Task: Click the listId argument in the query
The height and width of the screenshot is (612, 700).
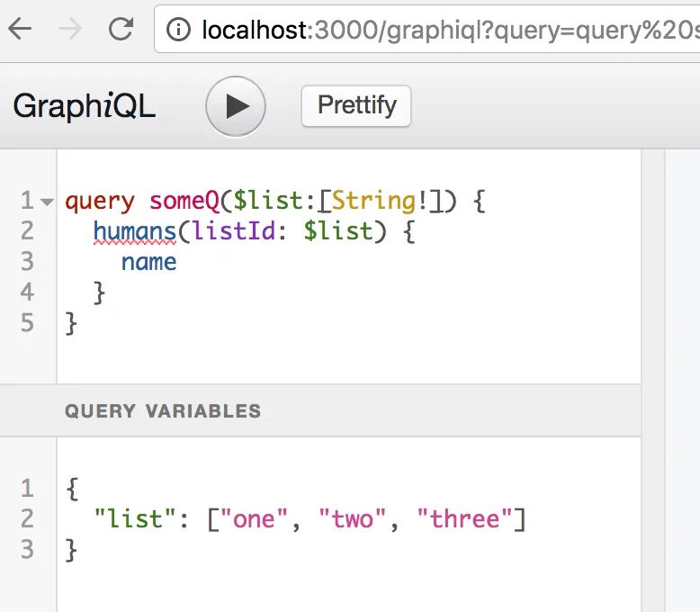Action: pos(234,231)
